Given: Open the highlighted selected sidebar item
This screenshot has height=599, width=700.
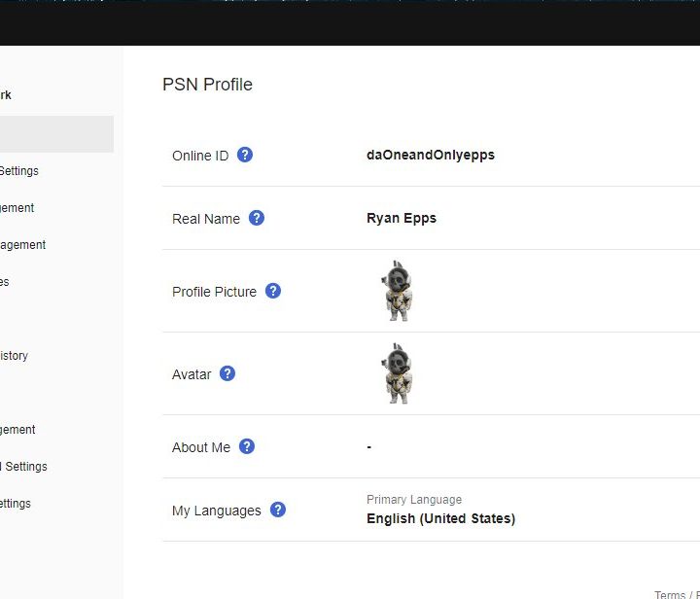Looking at the screenshot, I should 56,134.
